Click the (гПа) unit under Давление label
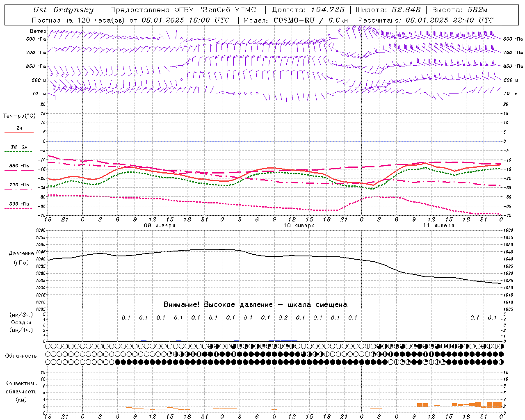 [x=21, y=263]
